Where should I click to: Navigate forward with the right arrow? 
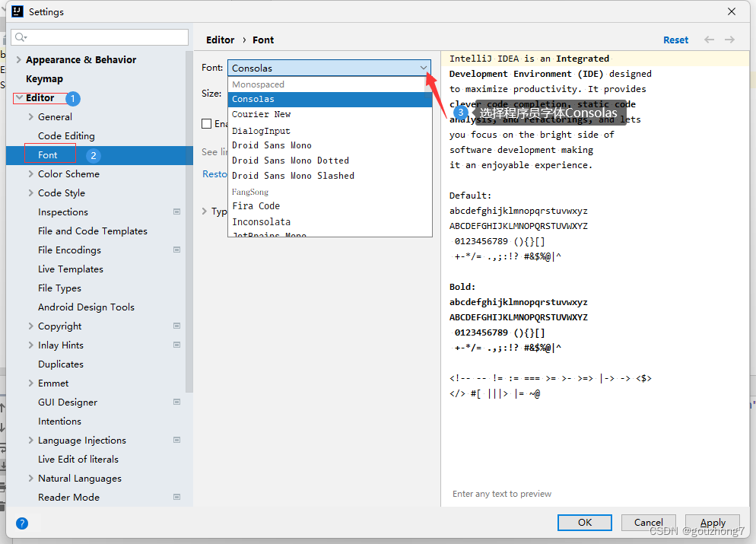pos(729,40)
